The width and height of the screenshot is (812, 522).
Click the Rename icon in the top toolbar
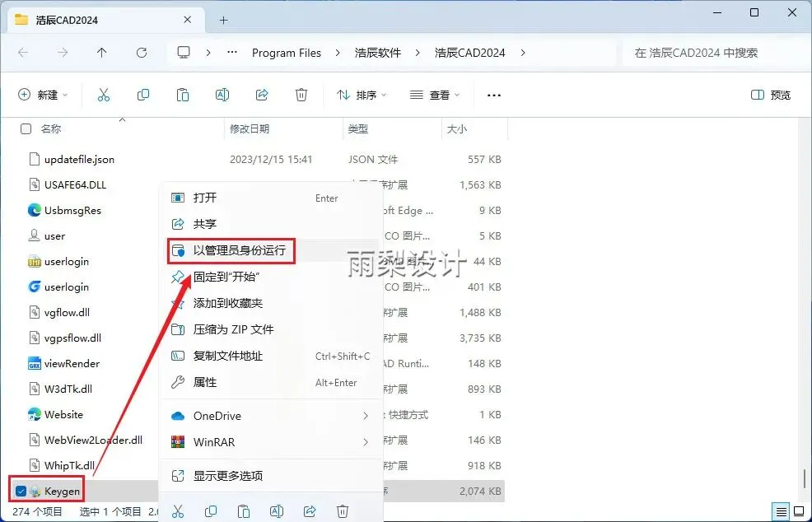222,95
